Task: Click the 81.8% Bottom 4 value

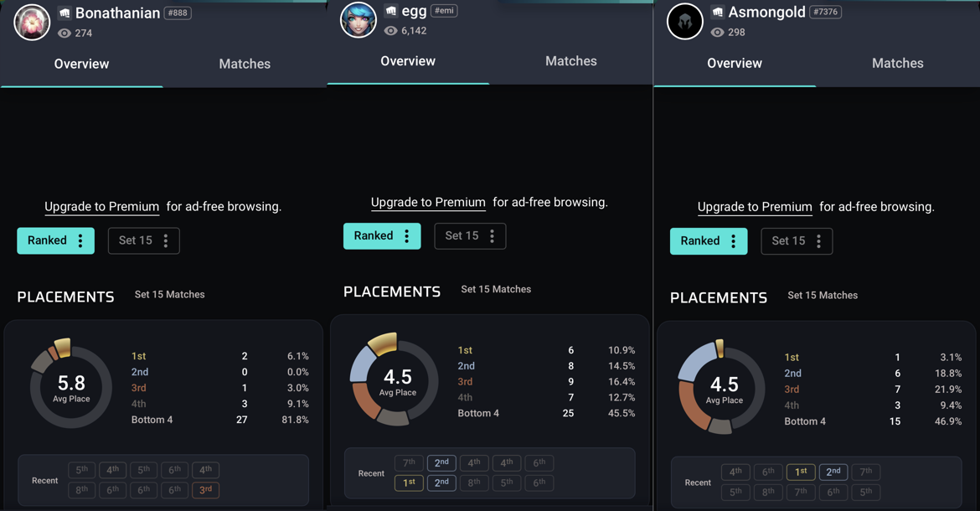Action: tap(295, 420)
